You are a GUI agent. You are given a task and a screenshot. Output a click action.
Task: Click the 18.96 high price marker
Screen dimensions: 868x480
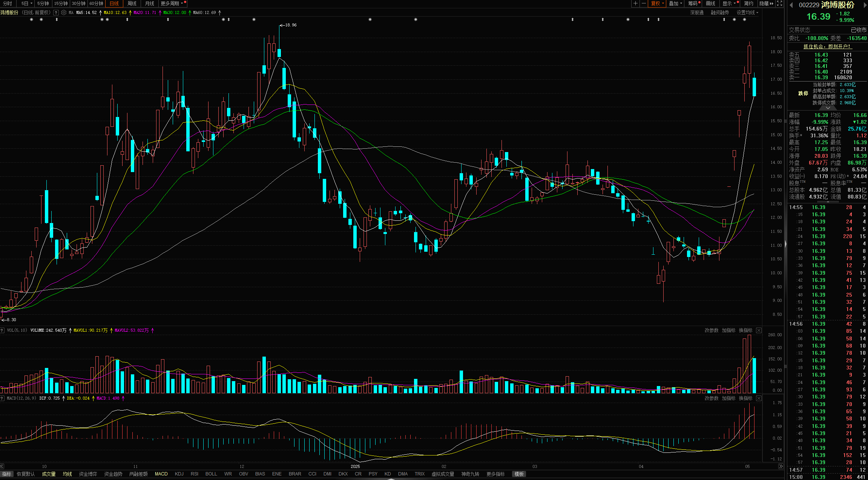coord(288,25)
